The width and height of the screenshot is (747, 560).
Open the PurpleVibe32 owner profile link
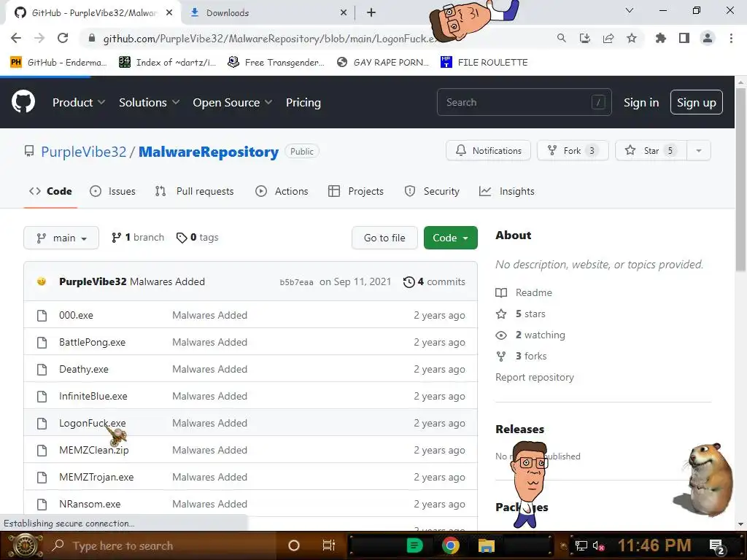83,152
